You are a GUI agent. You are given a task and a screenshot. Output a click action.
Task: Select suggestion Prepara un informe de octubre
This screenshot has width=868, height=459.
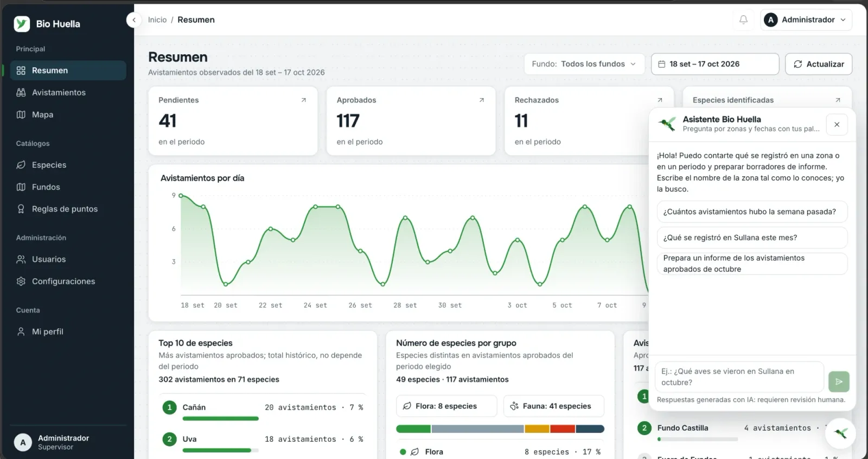click(752, 264)
